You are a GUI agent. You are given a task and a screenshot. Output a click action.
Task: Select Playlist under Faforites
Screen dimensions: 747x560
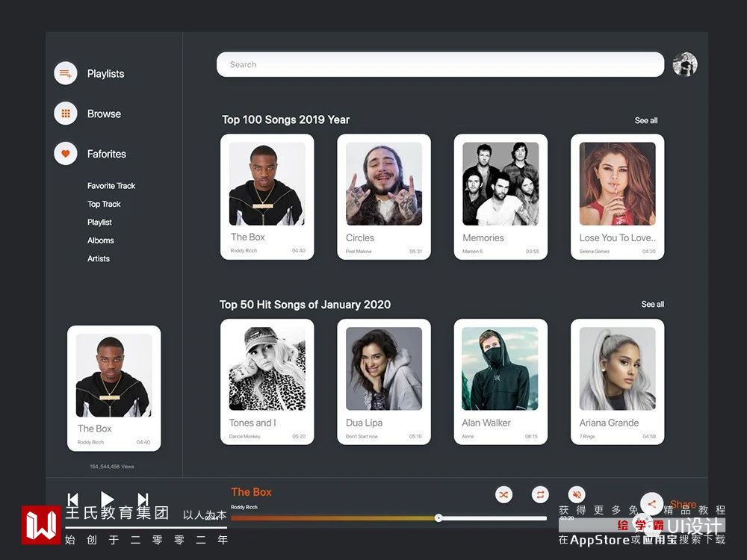click(x=99, y=223)
